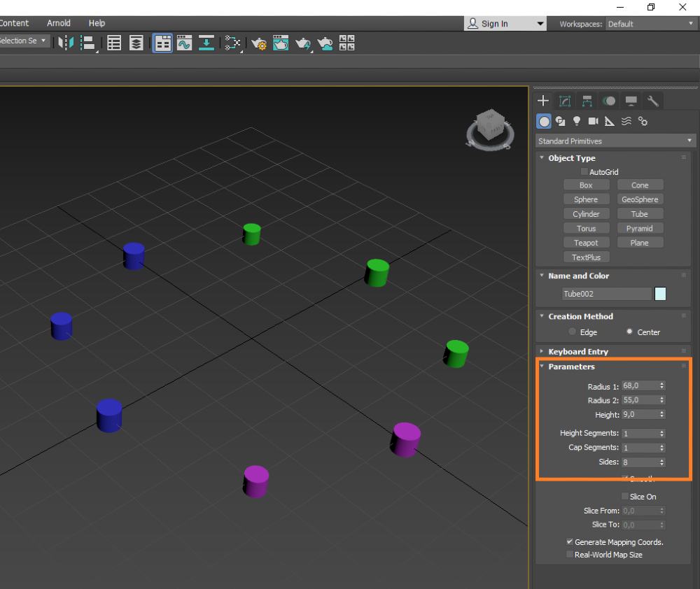Enable the AutoGrid checkbox
The height and width of the screenshot is (589, 700).
(584, 172)
